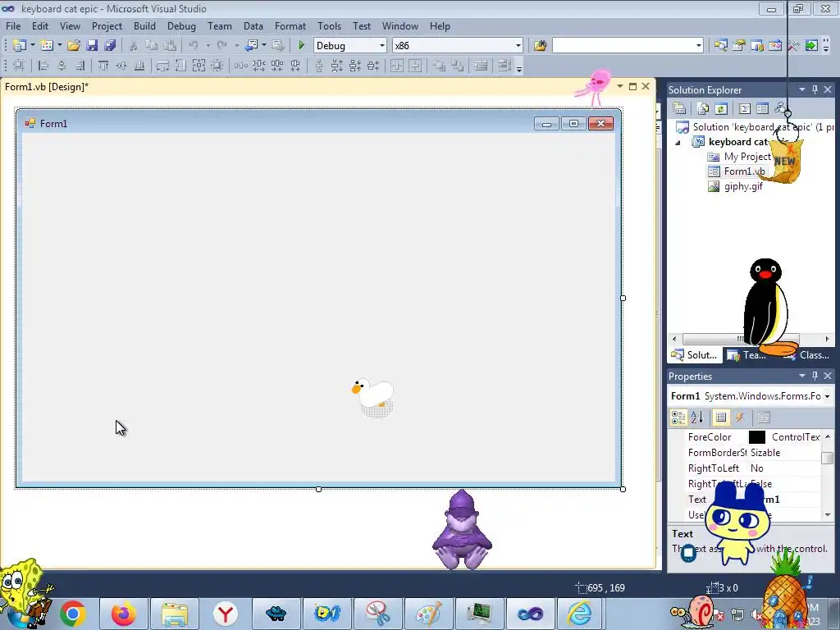Screen dimensions: 840x630
Task: Open the New Project icon dropdown arrow
Action: pos(32,46)
